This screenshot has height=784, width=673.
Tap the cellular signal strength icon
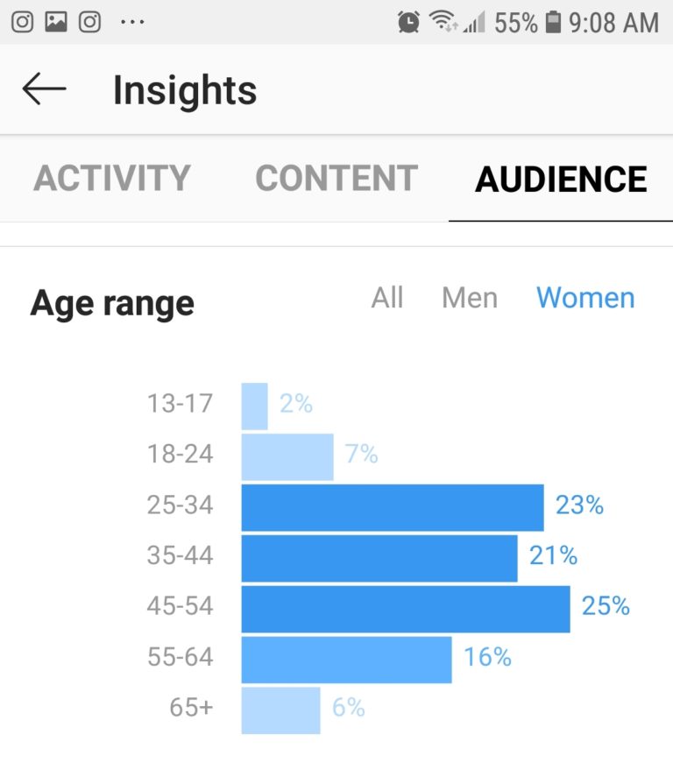click(474, 23)
